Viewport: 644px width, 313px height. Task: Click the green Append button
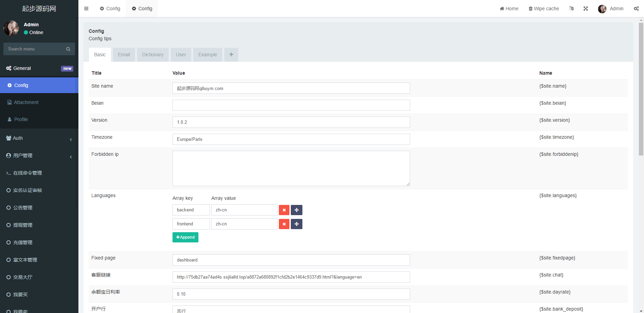[x=185, y=237]
